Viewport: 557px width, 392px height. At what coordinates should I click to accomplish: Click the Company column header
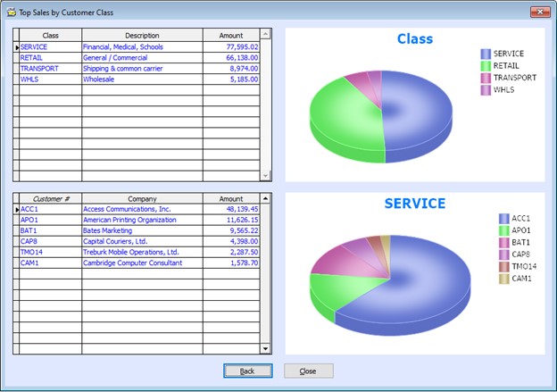pos(142,198)
